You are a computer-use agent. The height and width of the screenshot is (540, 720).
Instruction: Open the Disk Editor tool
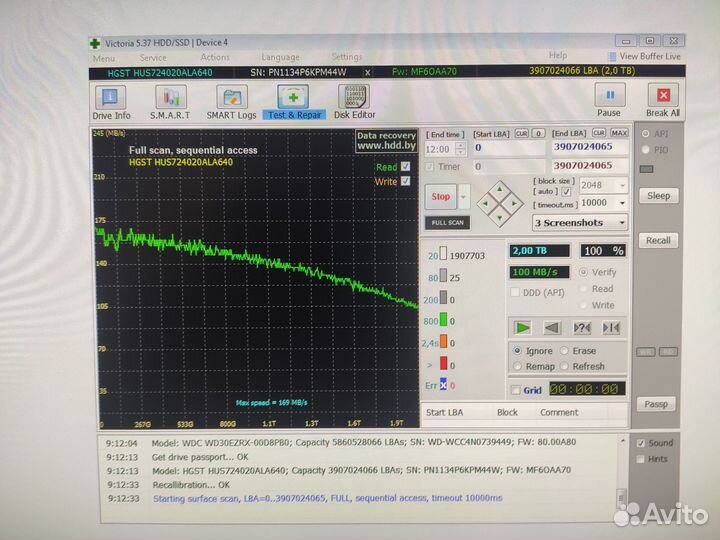pyautogui.click(x=355, y=102)
